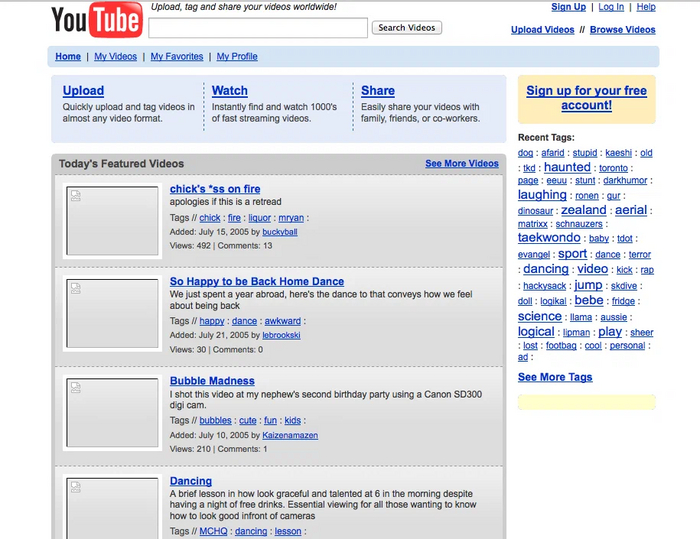Open the Upload Videos link in the header

[542, 30]
